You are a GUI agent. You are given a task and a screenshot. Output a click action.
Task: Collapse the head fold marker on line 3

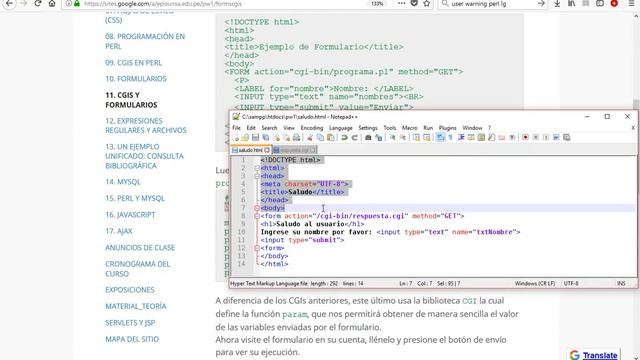[257, 176]
